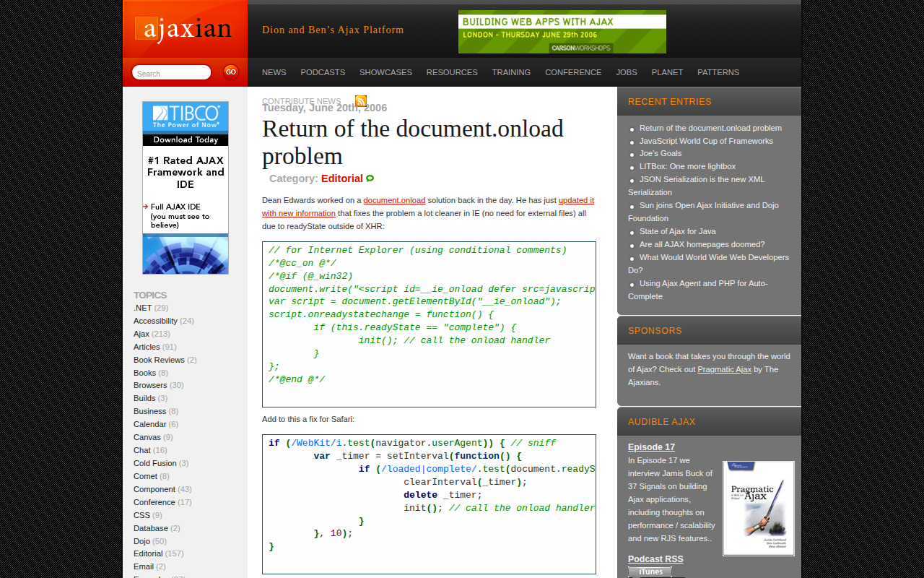Go to SHOWCASES in navigation

pos(385,72)
